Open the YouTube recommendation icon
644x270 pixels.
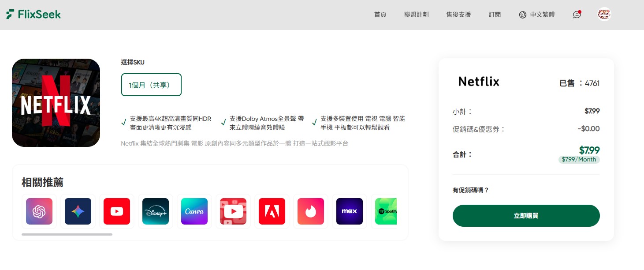point(117,211)
